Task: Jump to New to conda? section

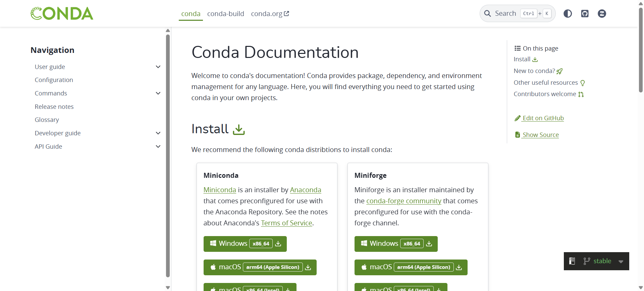Action: [x=538, y=71]
